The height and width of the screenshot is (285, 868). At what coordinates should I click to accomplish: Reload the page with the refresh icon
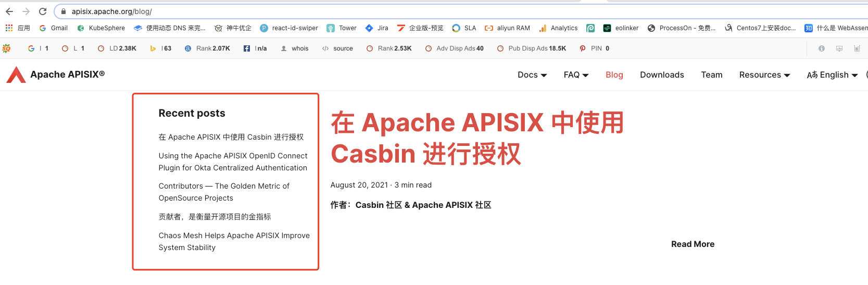tap(43, 11)
